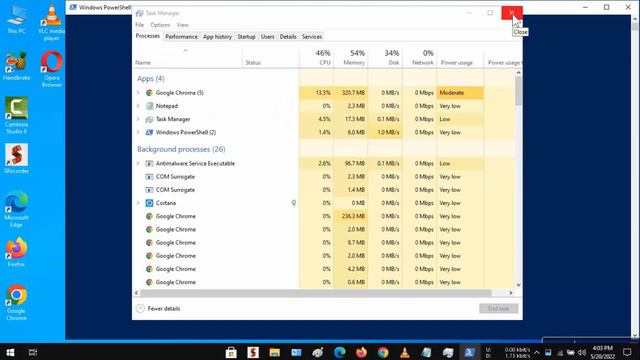Switch to PowerShell on the taskbar
Viewport: 640px width, 360px height.
(469, 352)
